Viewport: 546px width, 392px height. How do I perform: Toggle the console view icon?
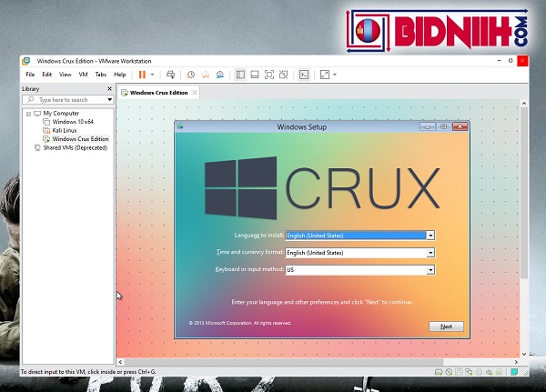pyautogui.click(x=304, y=75)
